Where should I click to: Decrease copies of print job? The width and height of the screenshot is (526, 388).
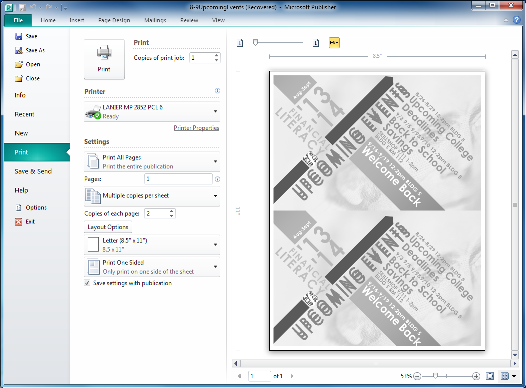coord(217,60)
